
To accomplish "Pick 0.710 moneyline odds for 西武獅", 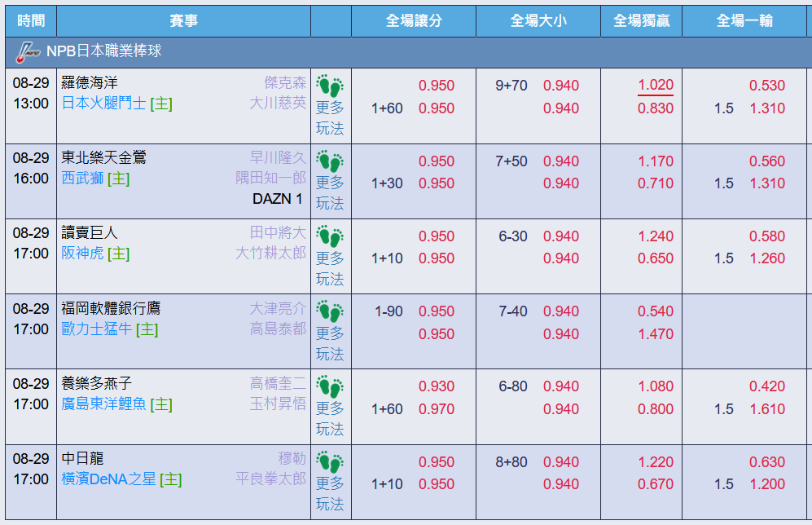I will point(656,183).
